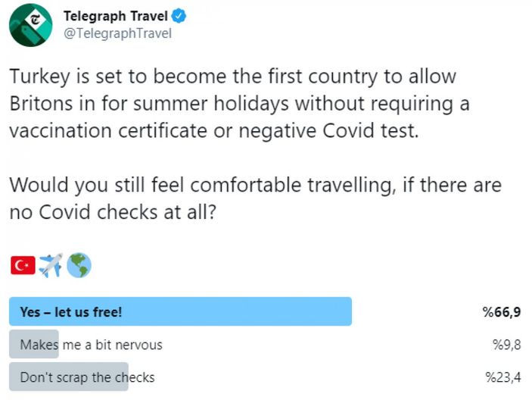532x400 pixels.
Task: Click the phrase "vaccination certificate"
Action: [120, 130]
